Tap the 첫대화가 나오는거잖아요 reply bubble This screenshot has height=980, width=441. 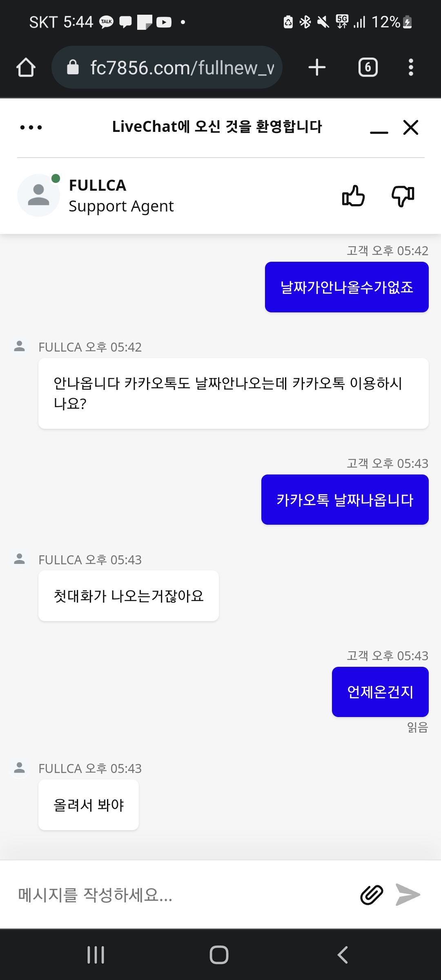pyautogui.click(x=129, y=596)
